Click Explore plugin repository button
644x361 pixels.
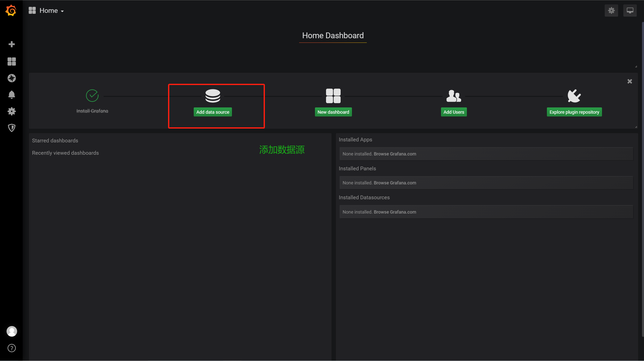(x=574, y=112)
